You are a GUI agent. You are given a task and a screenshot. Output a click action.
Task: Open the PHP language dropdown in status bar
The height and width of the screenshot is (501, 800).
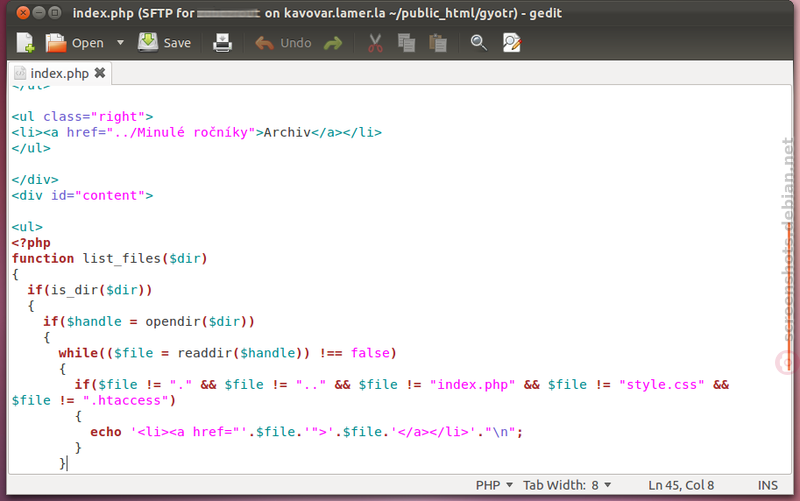[494, 485]
